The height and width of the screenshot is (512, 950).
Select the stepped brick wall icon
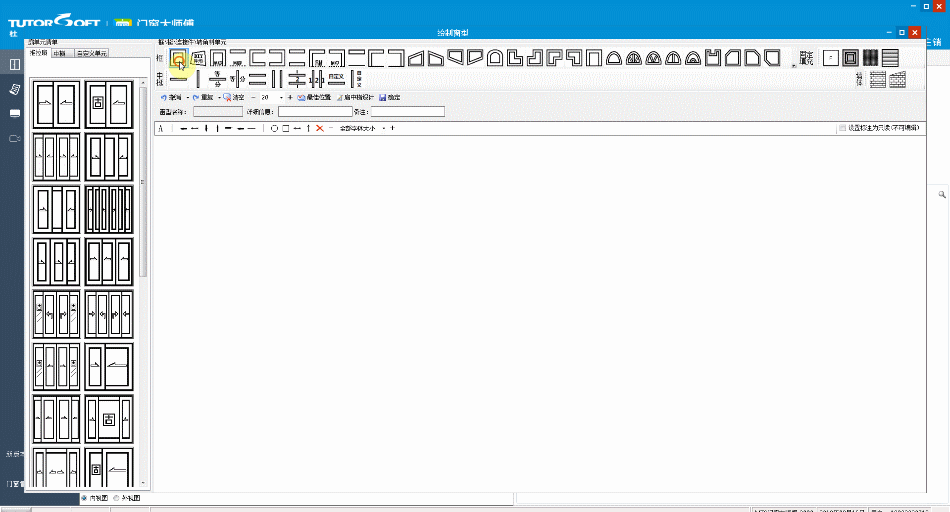(x=897, y=79)
